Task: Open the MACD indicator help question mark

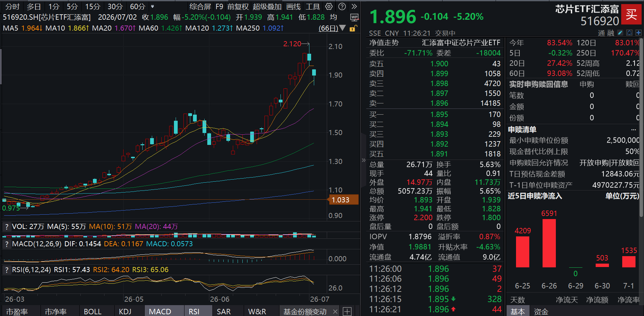Action: coord(6,244)
